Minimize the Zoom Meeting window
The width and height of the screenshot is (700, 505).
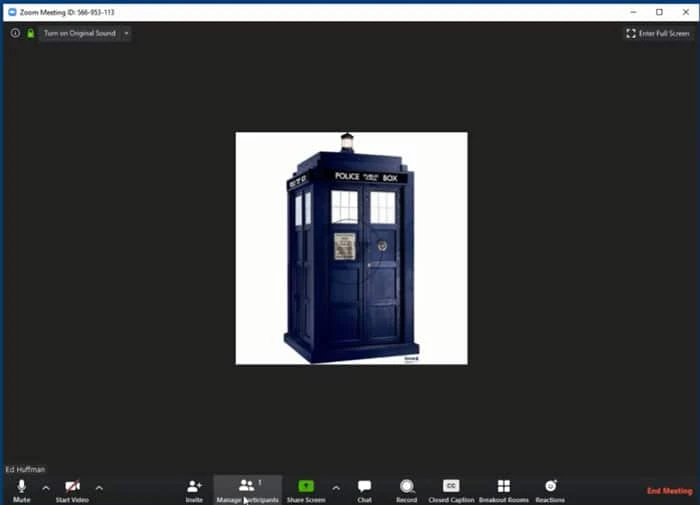(x=633, y=12)
